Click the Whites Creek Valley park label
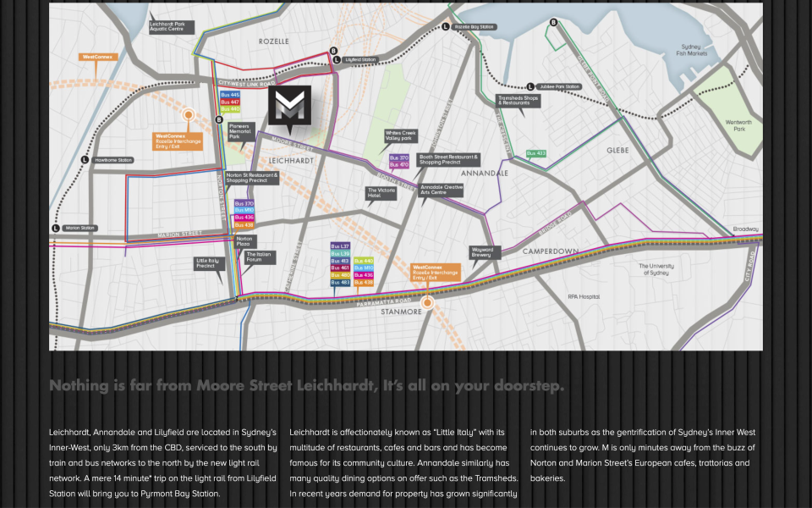 click(400, 135)
